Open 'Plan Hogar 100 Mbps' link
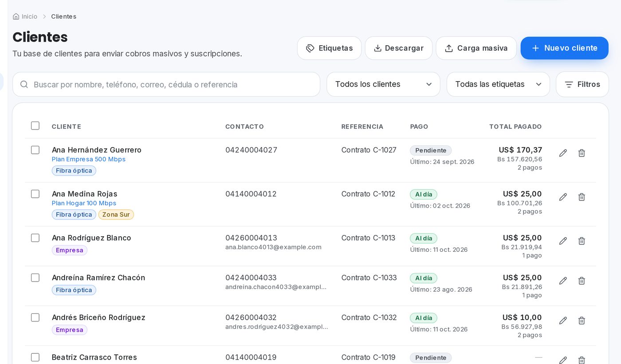 pyautogui.click(x=84, y=203)
